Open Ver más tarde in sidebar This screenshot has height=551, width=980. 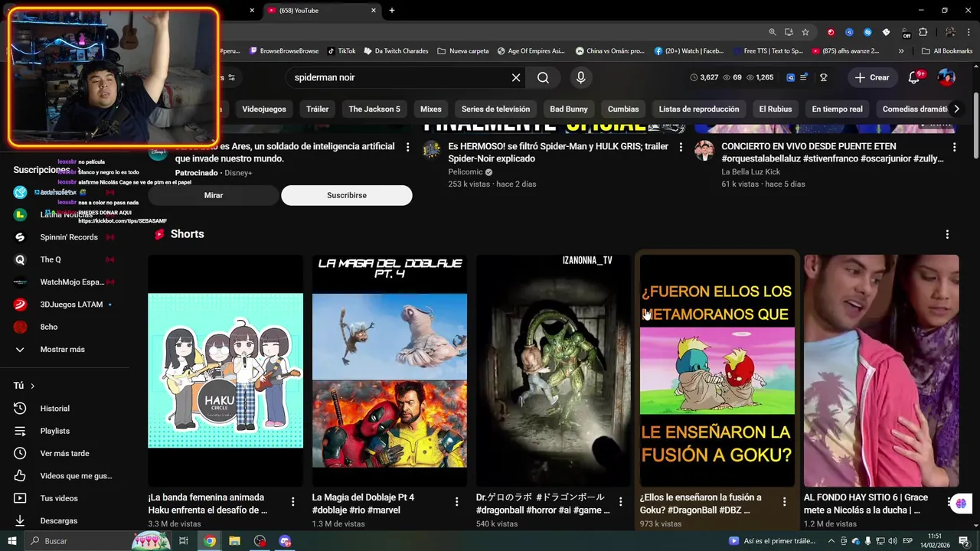coord(65,453)
